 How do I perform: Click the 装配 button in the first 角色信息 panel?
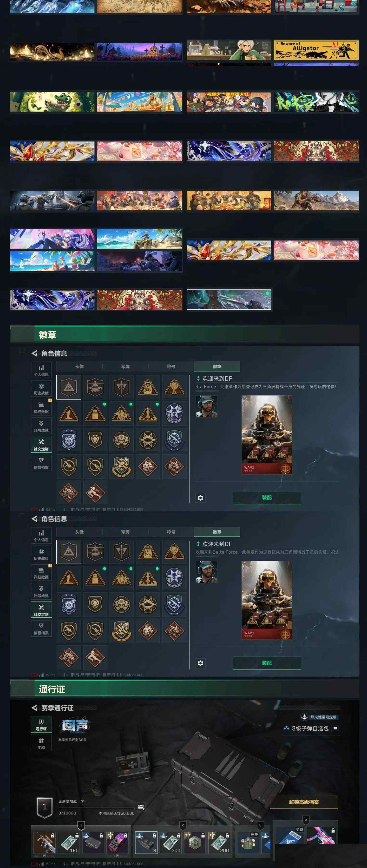(267, 497)
